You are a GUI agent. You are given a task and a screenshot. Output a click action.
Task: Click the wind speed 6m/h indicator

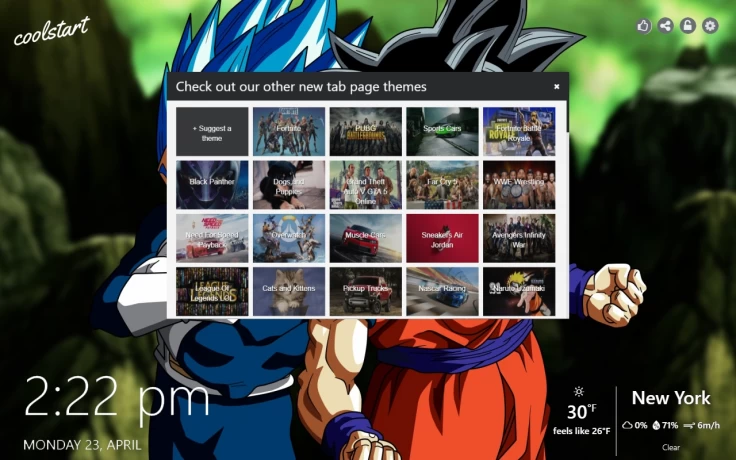pos(701,425)
